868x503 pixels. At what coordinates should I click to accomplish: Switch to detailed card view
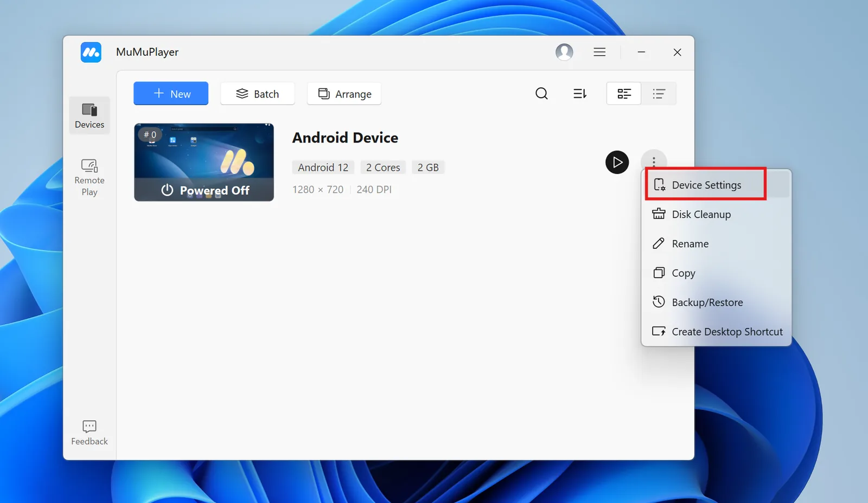point(624,94)
